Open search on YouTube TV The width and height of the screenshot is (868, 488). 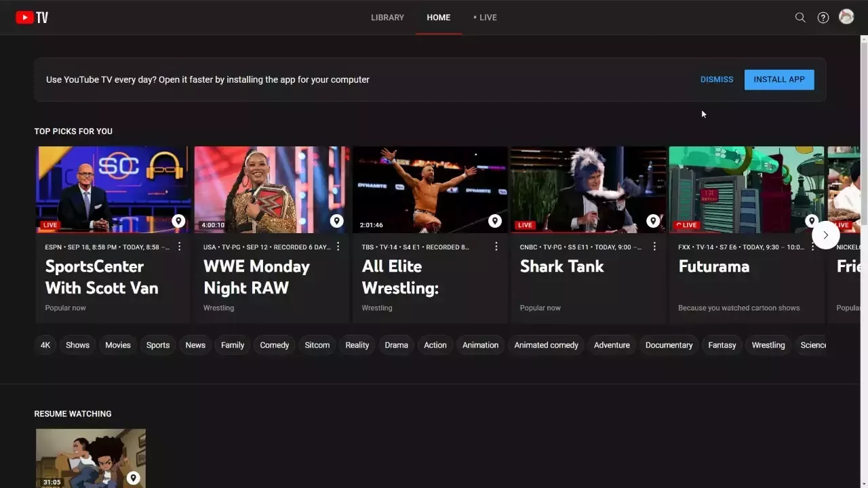click(x=800, y=17)
